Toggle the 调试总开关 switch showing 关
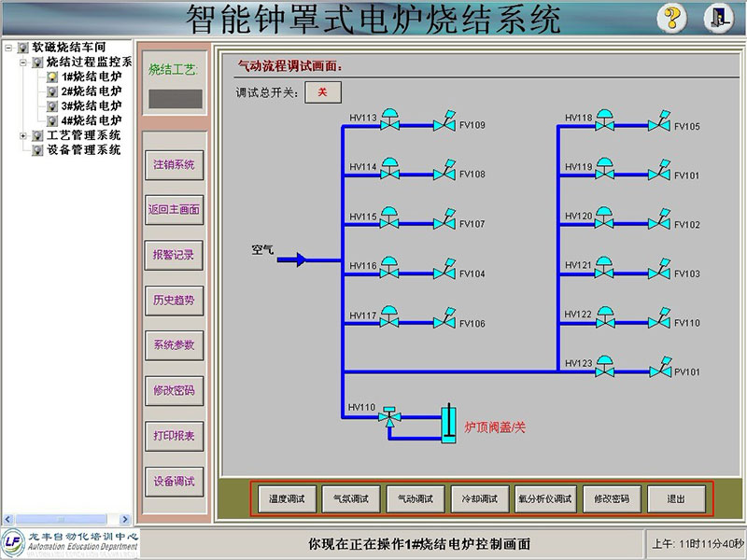This screenshot has width=747, height=560. 322,91
